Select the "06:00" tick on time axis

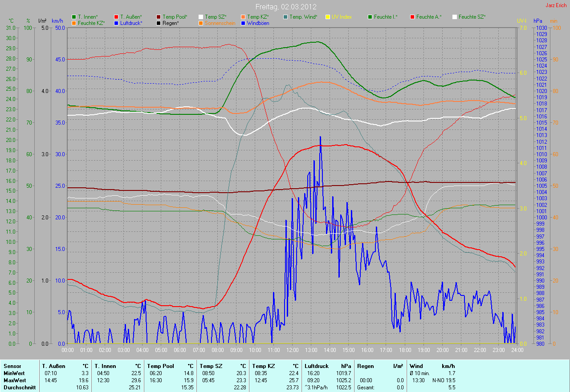[180, 350]
